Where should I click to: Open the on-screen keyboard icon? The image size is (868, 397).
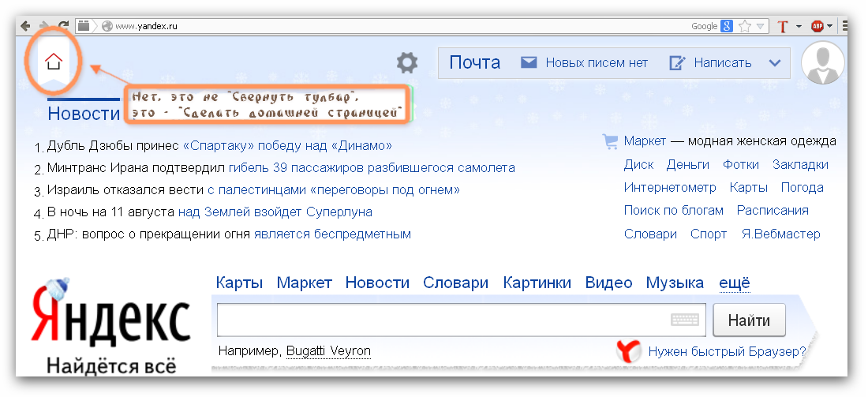tap(685, 320)
